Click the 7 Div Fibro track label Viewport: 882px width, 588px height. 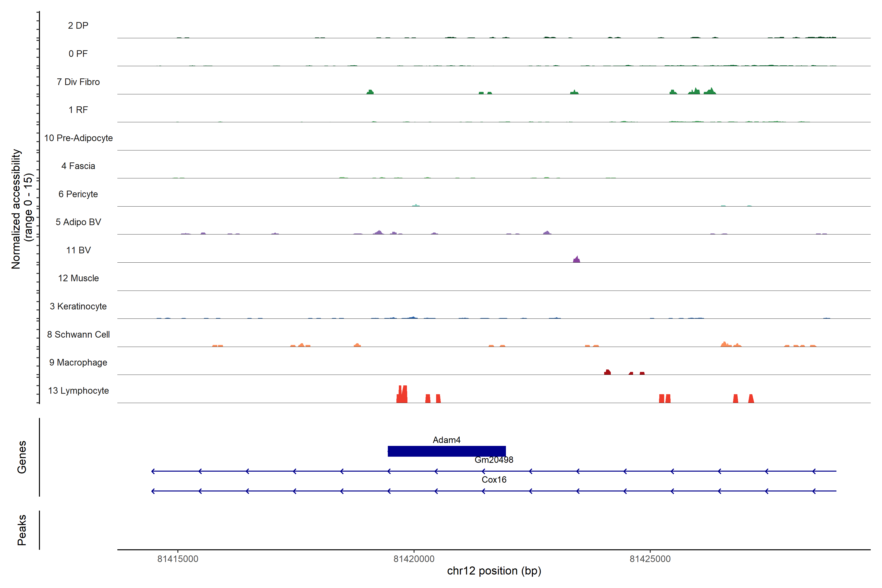point(78,82)
